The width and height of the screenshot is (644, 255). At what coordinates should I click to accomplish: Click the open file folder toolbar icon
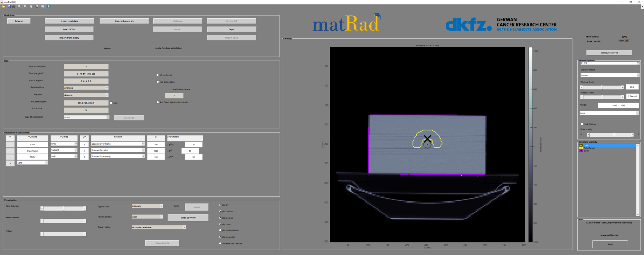pos(3,6)
